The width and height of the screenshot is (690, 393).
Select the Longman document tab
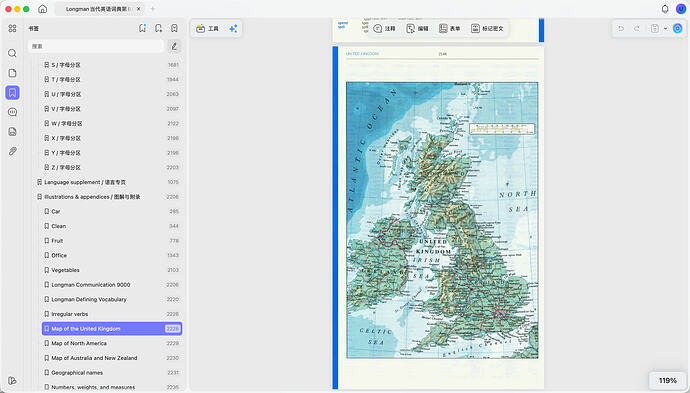click(99, 9)
